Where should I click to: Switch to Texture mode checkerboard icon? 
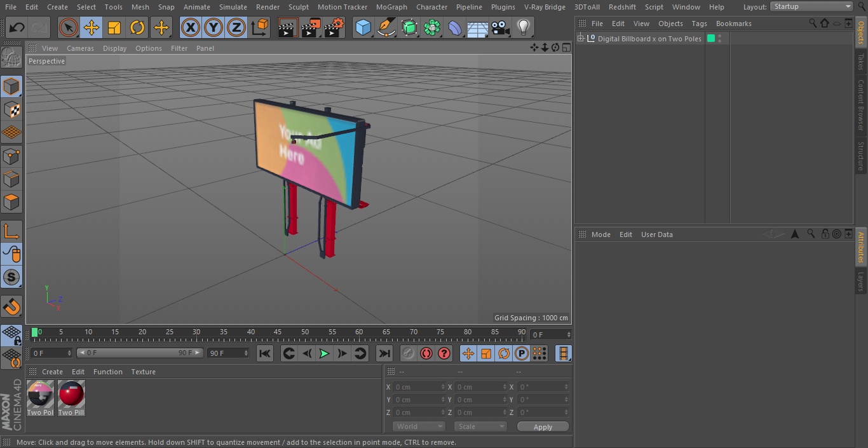pos(11,109)
